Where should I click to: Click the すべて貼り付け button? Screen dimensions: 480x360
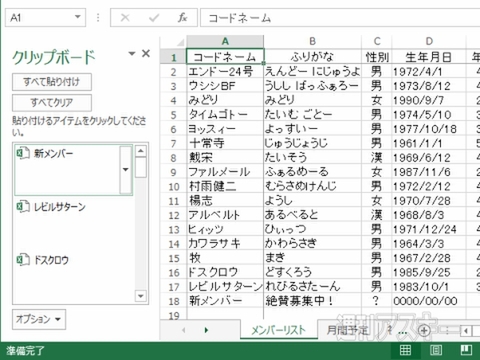52,82
